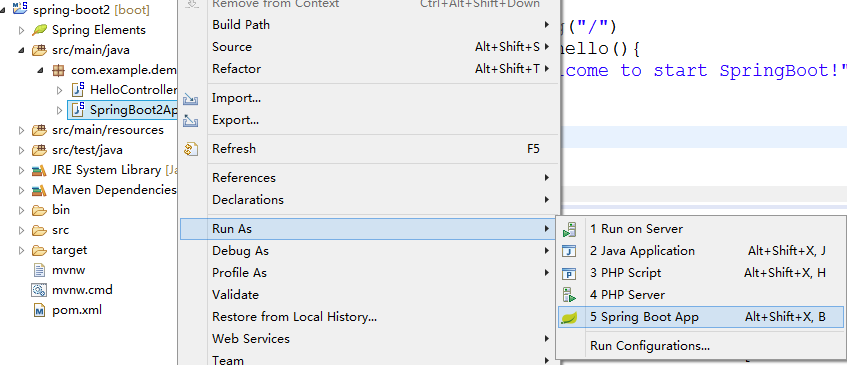Open the Refactor submenu
Screen dimensions: 847x365
369,69
